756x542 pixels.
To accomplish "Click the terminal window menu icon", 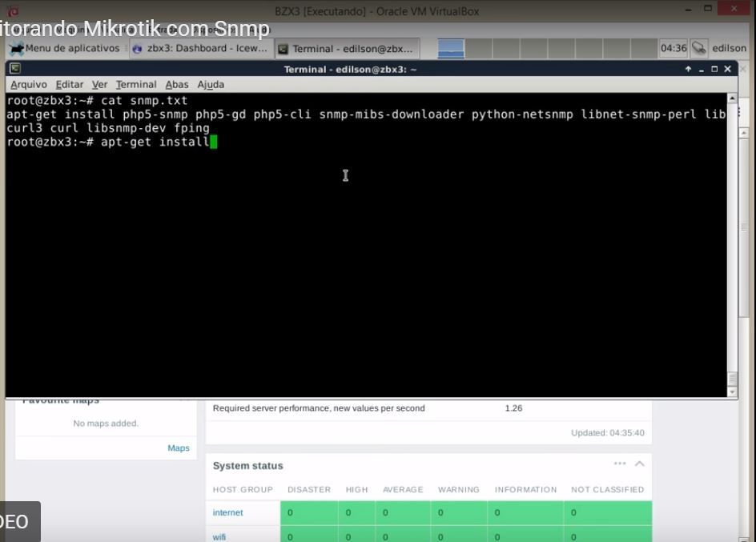I will click(15, 68).
